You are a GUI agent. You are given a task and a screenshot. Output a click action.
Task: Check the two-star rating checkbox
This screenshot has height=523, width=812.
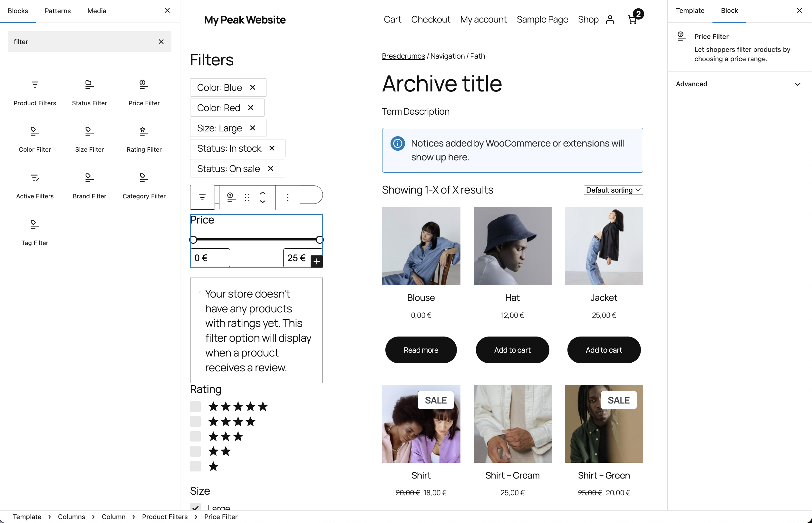[x=195, y=451]
